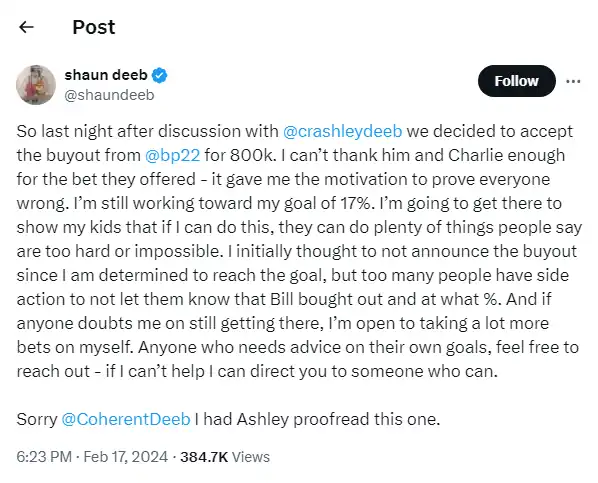Go back using the left arrow icon

(26, 27)
